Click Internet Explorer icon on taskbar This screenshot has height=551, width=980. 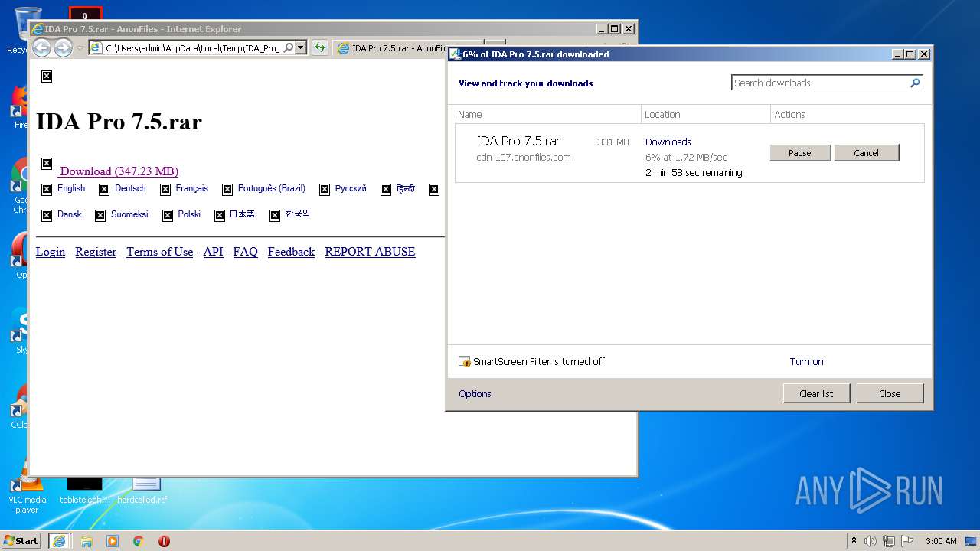tap(60, 540)
